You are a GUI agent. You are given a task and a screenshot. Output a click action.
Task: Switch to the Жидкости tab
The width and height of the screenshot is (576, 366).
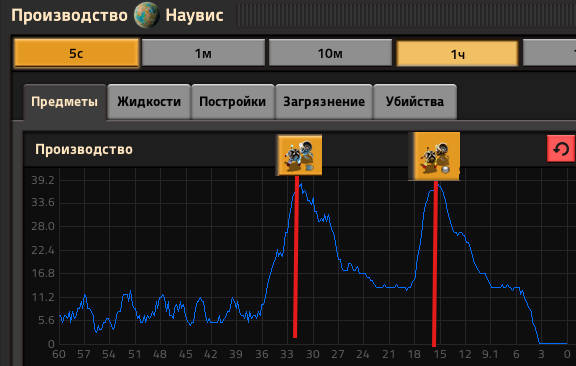pyautogui.click(x=149, y=102)
